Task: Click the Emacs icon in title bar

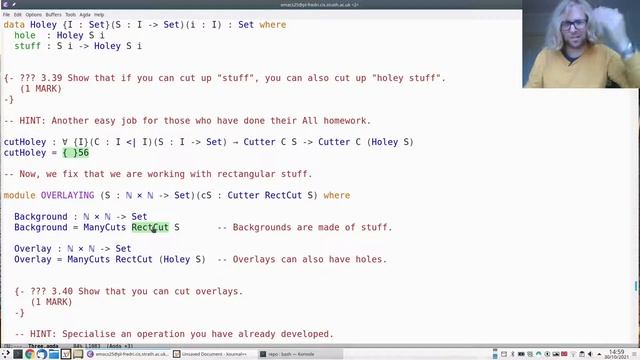Action: [5, 4]
